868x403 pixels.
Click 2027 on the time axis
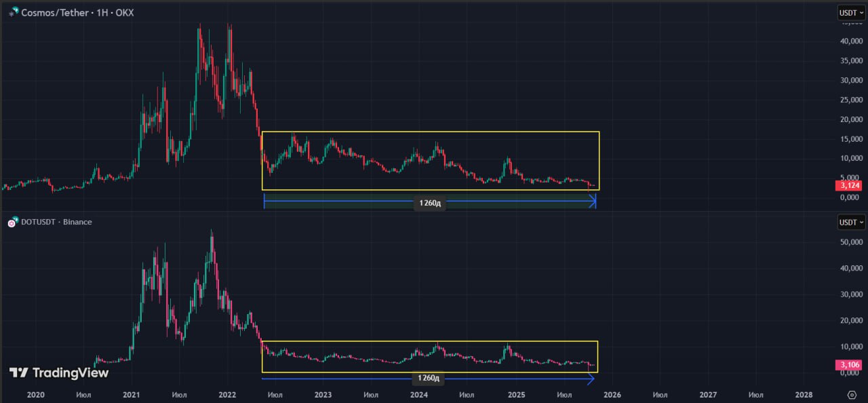coord(708,395)
